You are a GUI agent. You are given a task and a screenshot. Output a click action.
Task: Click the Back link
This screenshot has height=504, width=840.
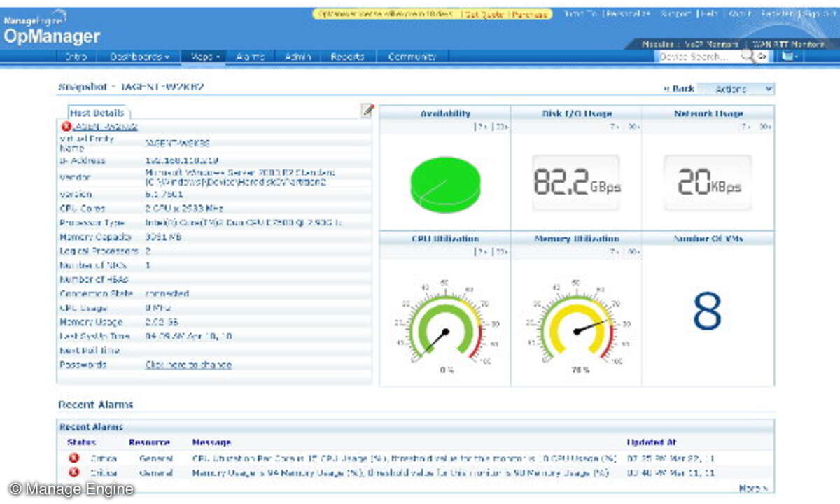679,89
